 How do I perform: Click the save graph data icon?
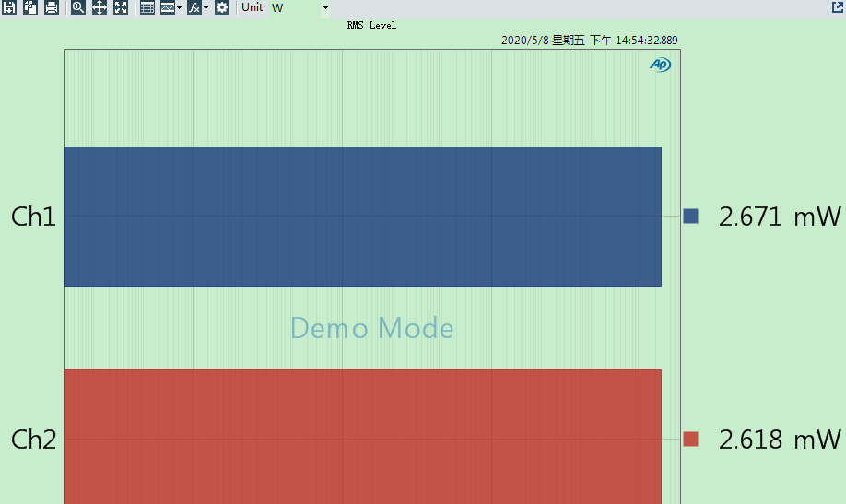9,7
